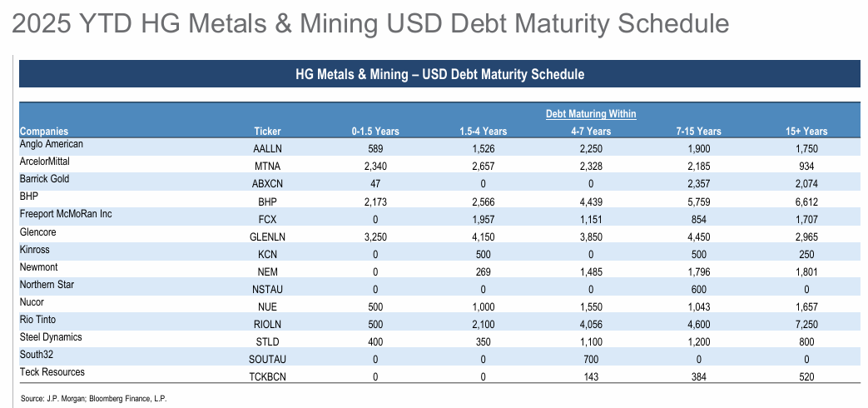Click Northern Star's 600 value
Image resolution: width=868 pixels, height=408 pixels.
click(699, 288)
